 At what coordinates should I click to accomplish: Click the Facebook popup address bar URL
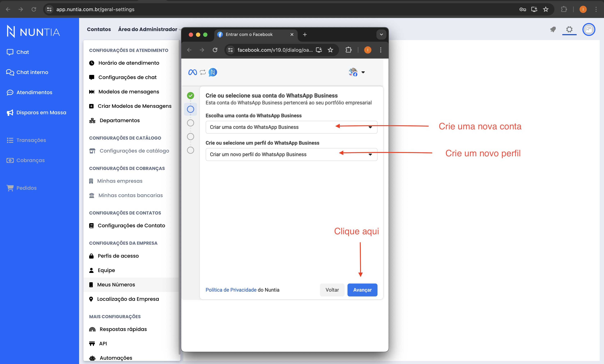[x=275, y=50]
